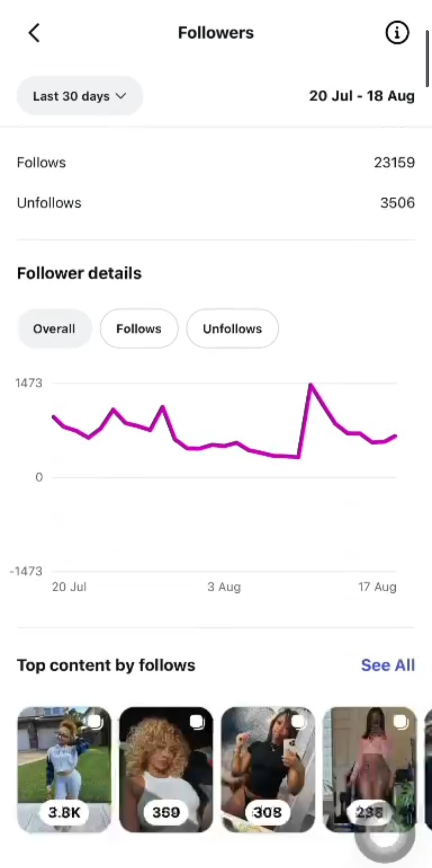The image size is (432, 868).
Task: Tap carousel icon on the 3.8K post
Action: [95, 722]
